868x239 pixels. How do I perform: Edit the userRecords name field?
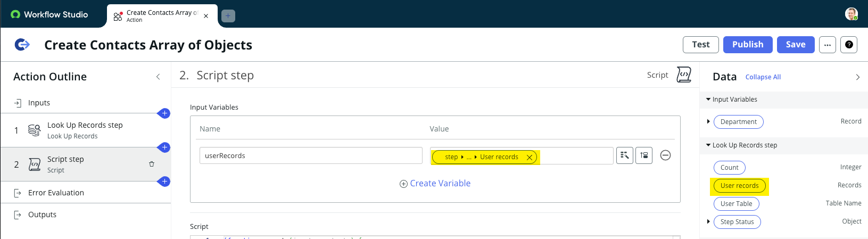pos(311,156)
